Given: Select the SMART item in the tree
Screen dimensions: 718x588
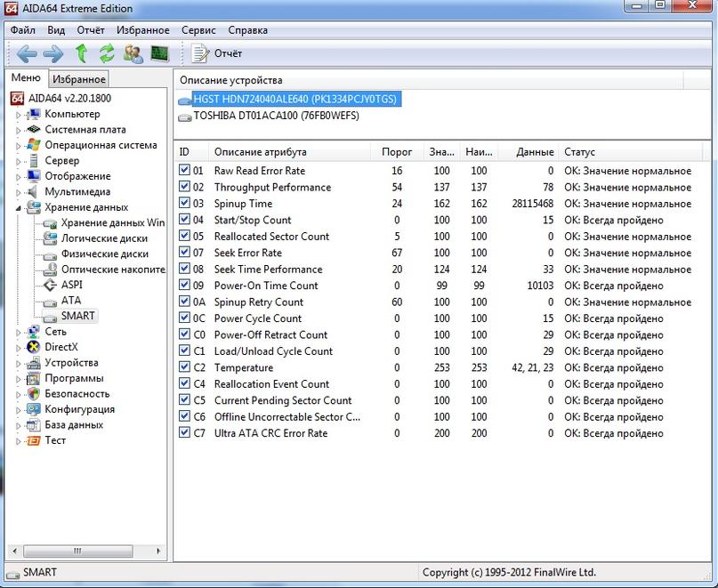Looking at the screenshot, I should [x=77, y=316].
